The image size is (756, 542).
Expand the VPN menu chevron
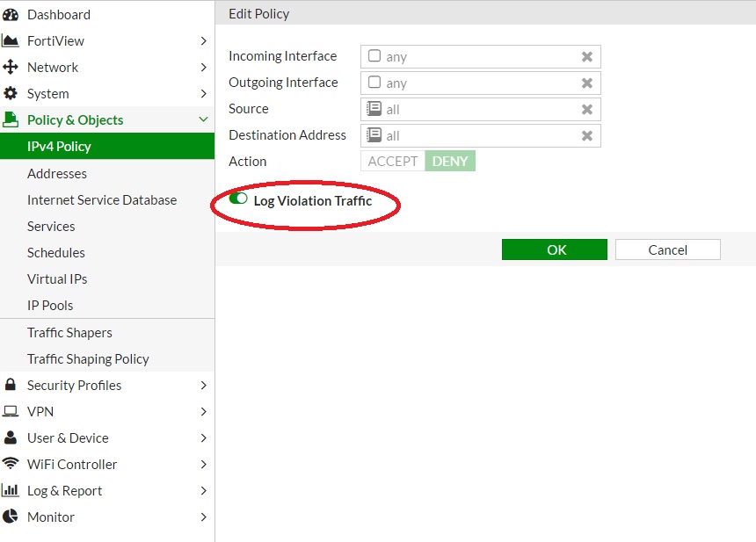(203, 411)
